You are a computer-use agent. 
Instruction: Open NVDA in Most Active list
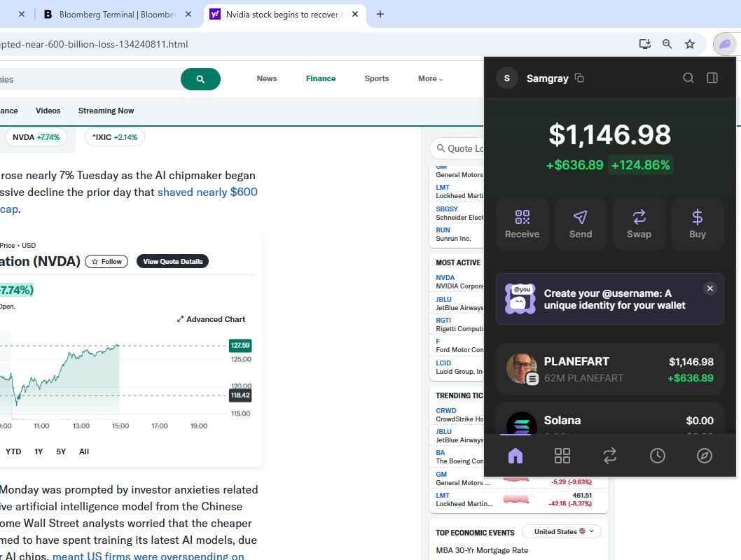click(445, 278)
